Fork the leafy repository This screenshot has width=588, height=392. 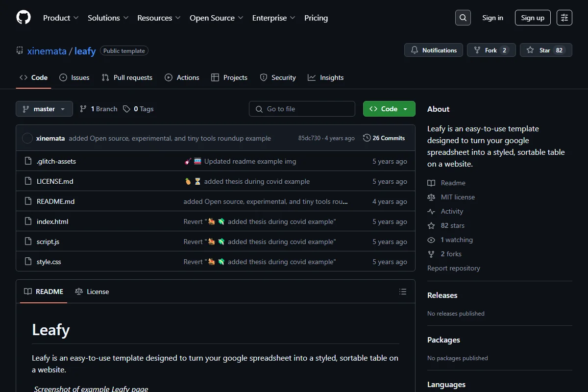click(491, 50)
